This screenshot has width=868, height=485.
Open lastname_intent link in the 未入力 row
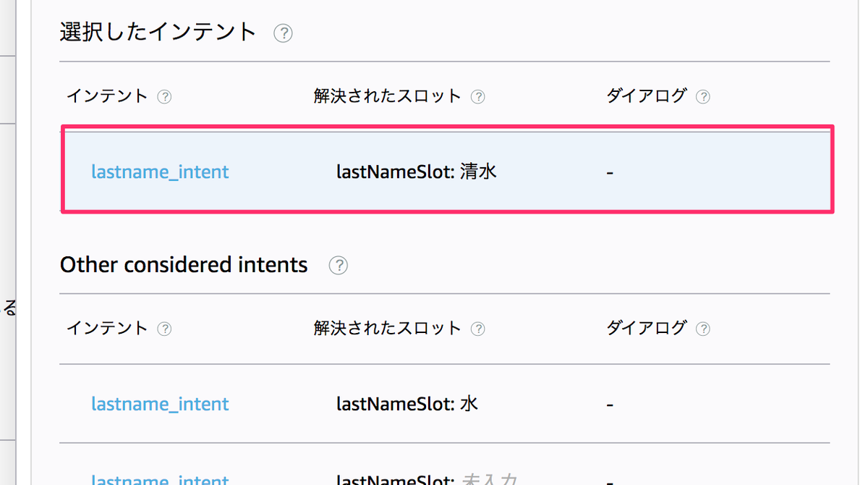[160, 480]
